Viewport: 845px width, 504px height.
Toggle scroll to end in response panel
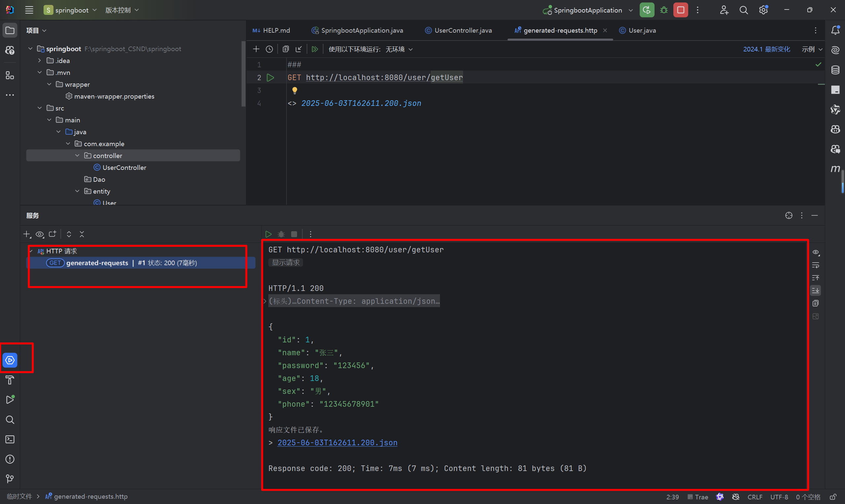point(815,290)
